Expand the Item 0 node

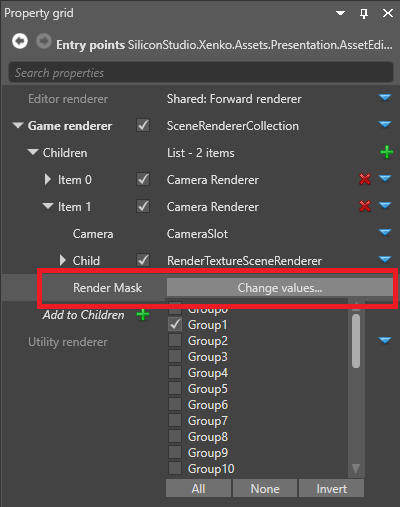[x=48, y=179]
